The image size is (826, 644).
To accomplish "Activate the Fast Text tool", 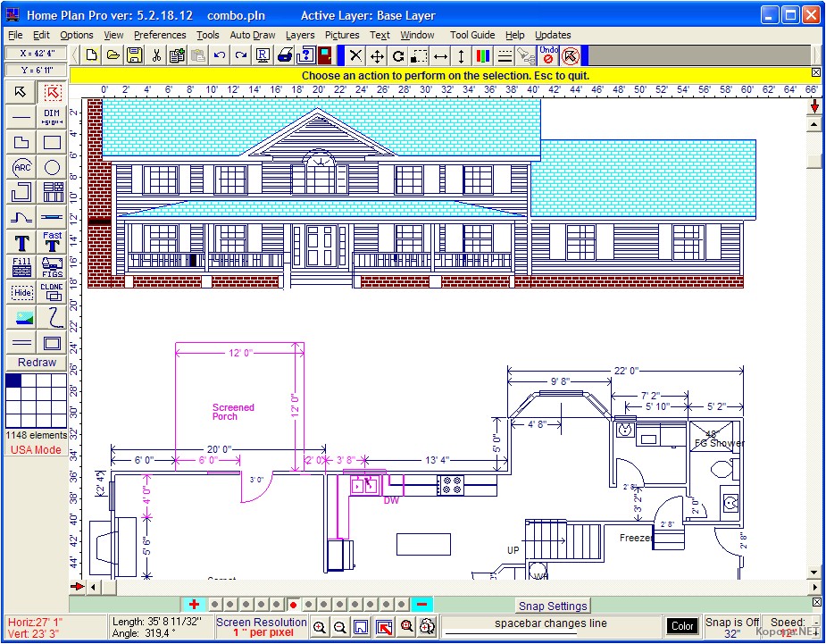I will click(x=52, y=242).
